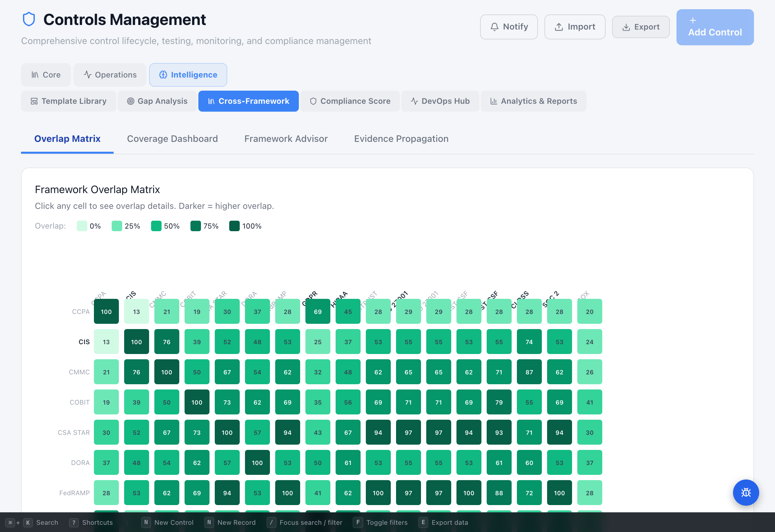The height and width of the screenshot is (532, 775).
Task: Click the Template Library grid icon
Action: (34, 101)
